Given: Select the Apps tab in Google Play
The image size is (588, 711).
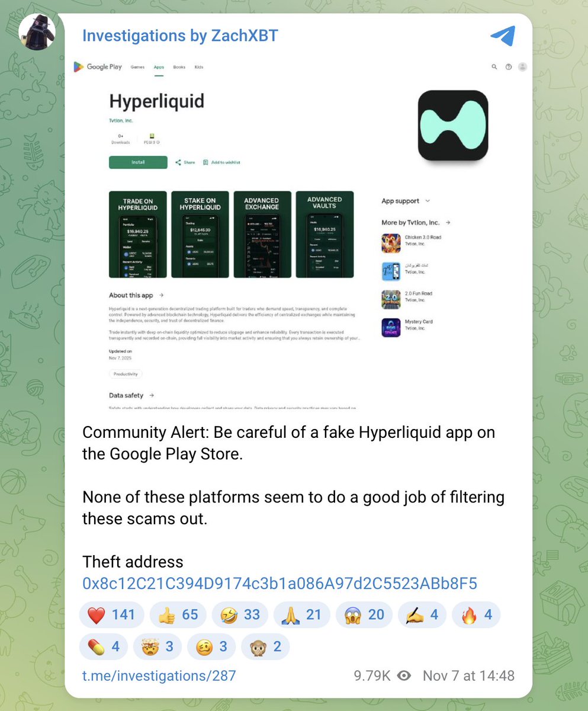Looking at the screenshot, I should [159, 67].
